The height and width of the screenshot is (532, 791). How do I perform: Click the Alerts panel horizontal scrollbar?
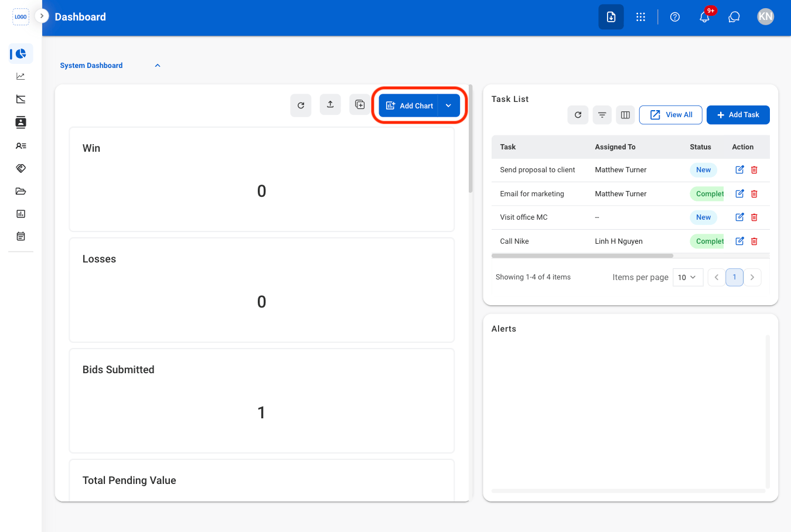629,491
